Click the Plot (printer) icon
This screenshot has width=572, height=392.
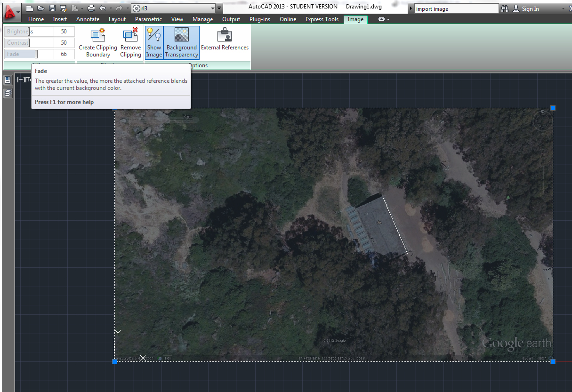91,8
